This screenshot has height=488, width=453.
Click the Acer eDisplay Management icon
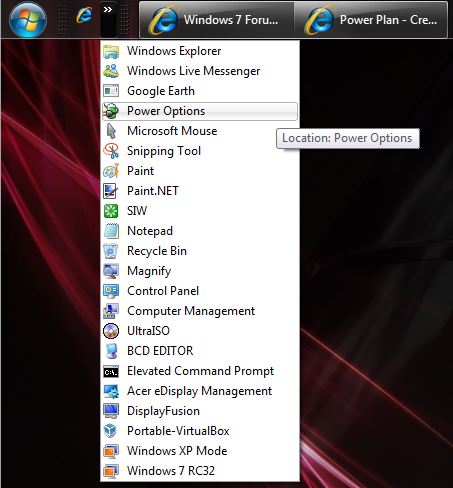click(111, 391)
